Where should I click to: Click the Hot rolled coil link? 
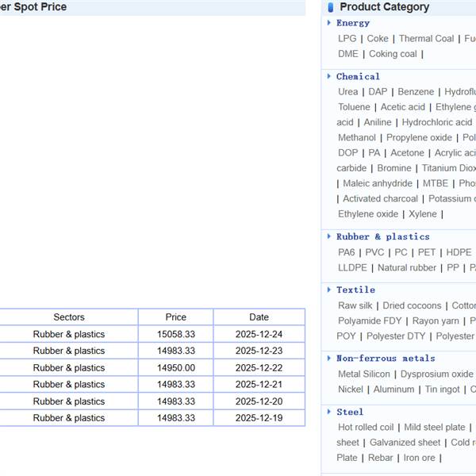[366, 427]
